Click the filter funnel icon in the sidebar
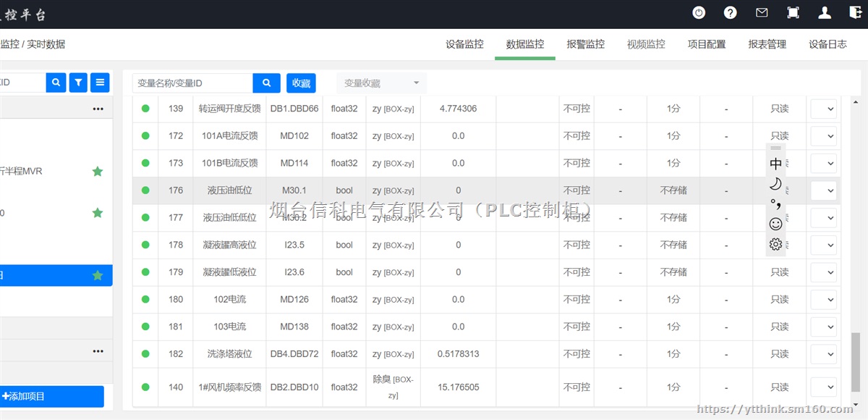The height and width of the screenshot is (420, 868). pos(77,82)
